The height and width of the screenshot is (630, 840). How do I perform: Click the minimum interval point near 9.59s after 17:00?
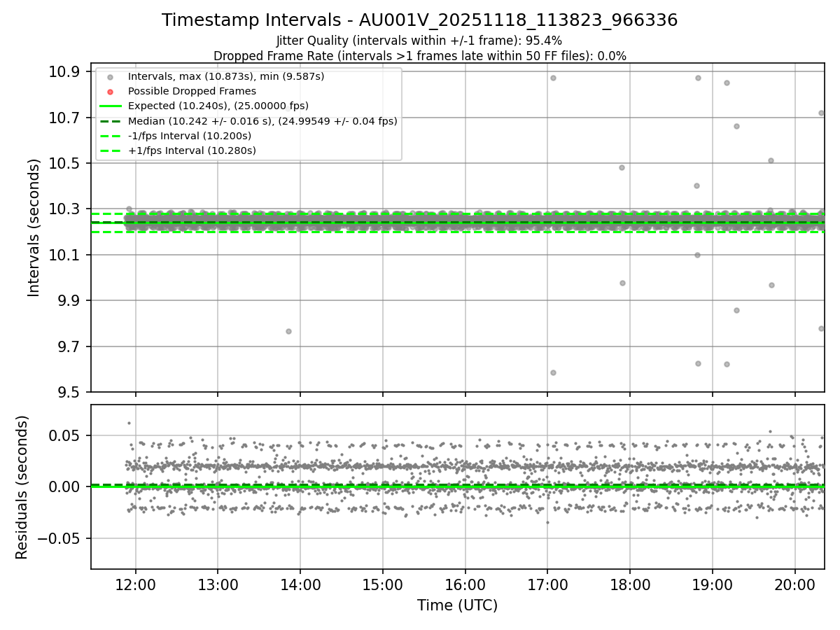(x=553, y=372)
